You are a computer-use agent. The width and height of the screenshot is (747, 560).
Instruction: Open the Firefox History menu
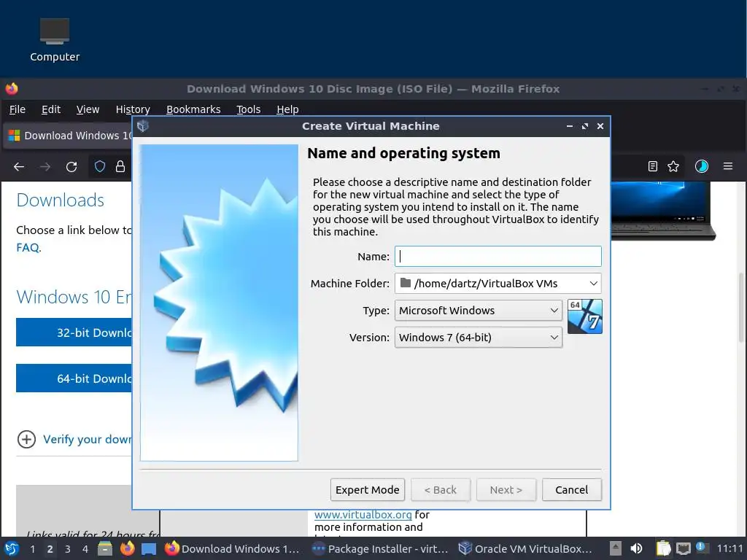click(x=133, y=109)
